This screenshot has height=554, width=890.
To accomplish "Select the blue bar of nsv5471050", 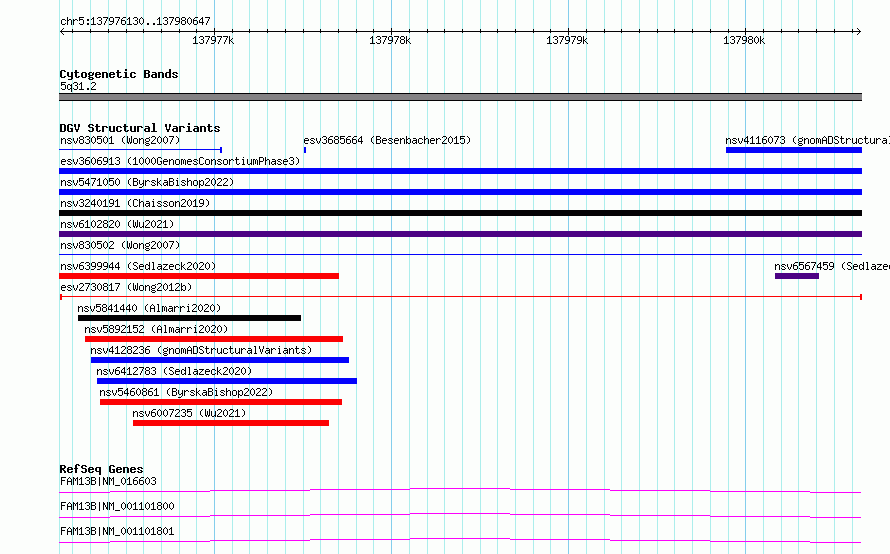I will click(x=460, y=192).
